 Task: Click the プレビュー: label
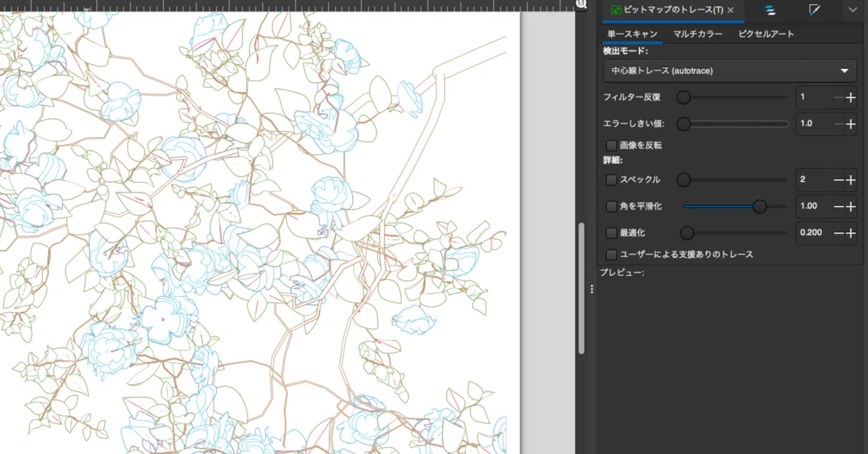(622, 272)
